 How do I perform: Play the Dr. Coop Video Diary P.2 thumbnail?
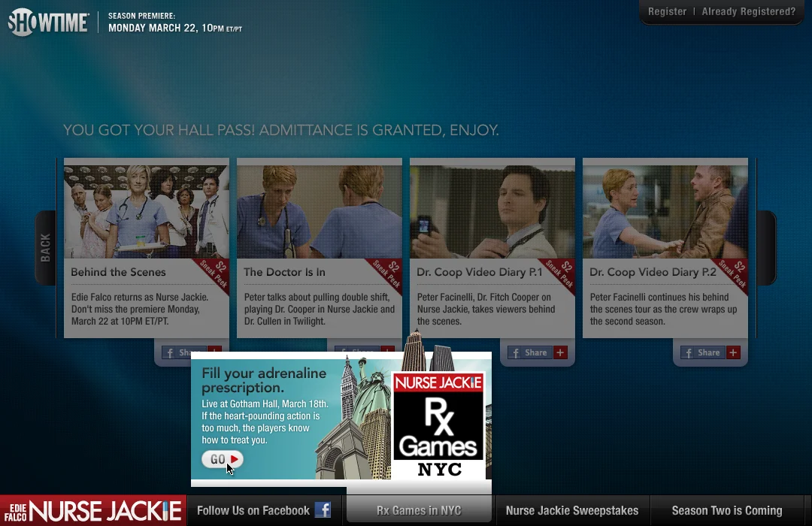coord(665,212)
